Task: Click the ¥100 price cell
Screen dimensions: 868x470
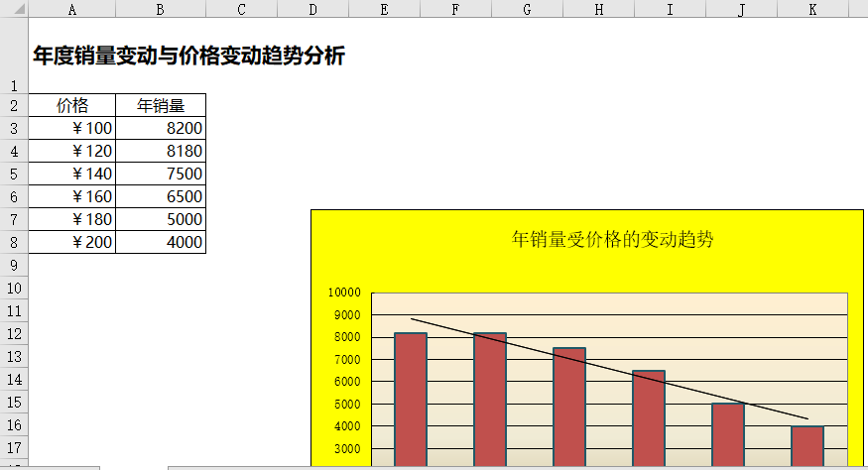Action: click(72, 128)
